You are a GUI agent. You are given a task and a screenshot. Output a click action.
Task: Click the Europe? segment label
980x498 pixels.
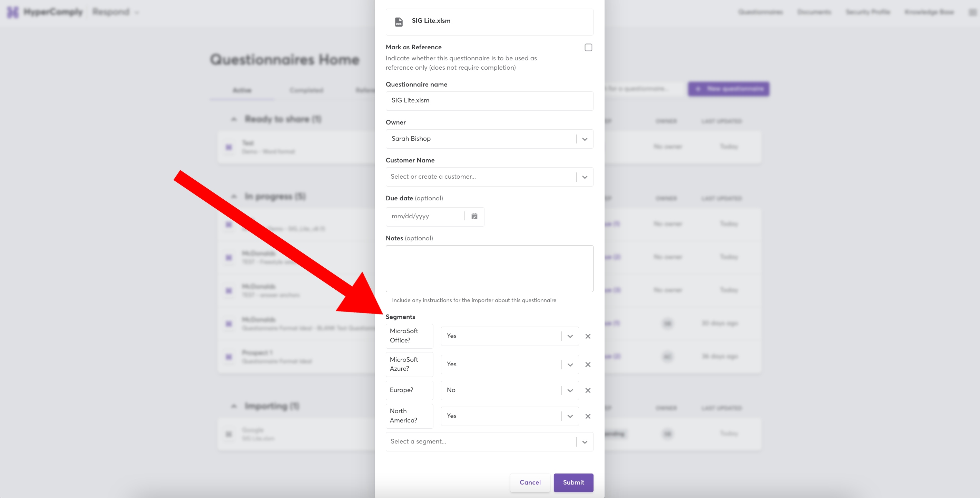[x=409, y=390]
